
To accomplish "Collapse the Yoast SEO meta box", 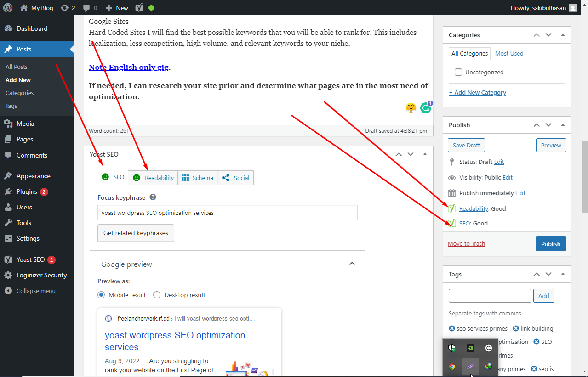I will [x=424, y=154].
